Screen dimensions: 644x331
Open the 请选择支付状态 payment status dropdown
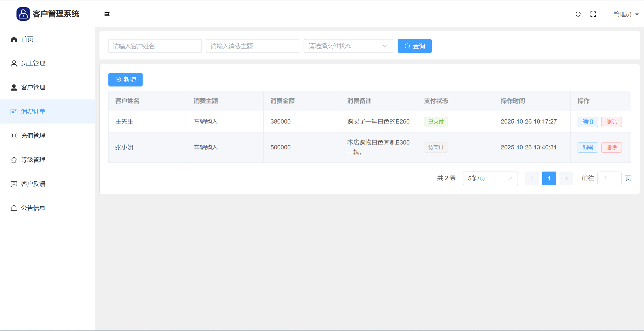(348, 46)
